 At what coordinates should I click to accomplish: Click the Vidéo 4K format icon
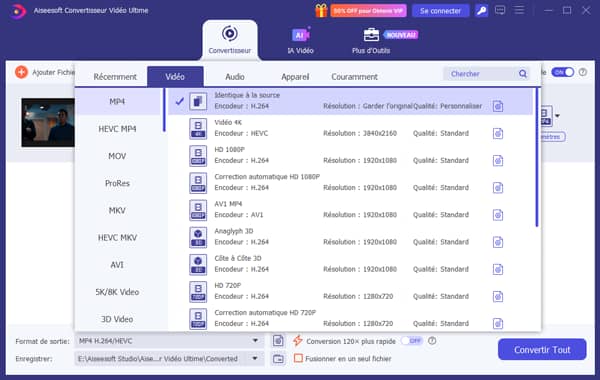pyautogui.click(x=198, y=129)
